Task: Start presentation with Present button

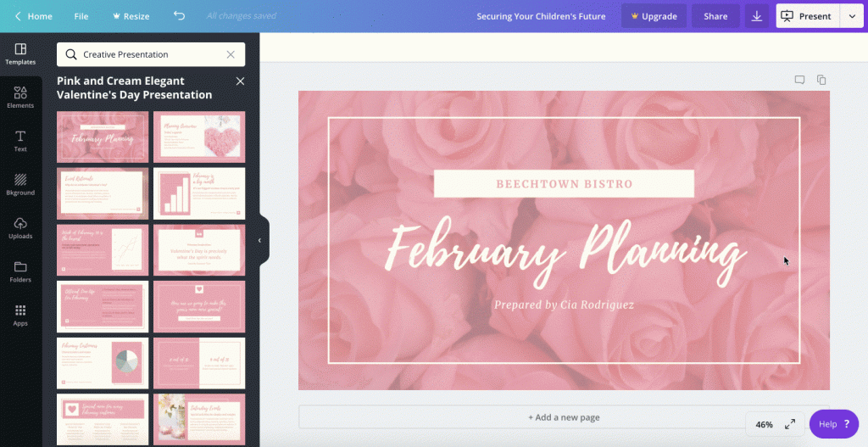Action: point(807,16)
